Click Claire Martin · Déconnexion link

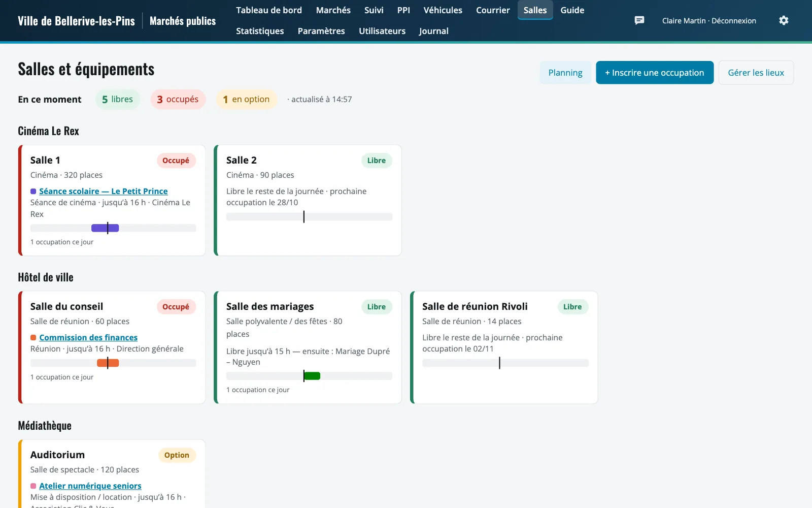tap(709, 21)
